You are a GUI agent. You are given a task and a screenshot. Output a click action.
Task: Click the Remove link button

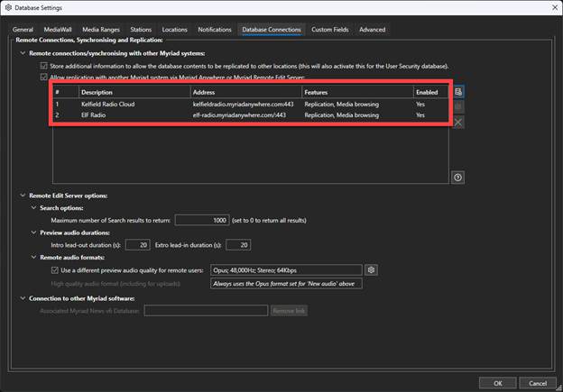click(289, 311)
